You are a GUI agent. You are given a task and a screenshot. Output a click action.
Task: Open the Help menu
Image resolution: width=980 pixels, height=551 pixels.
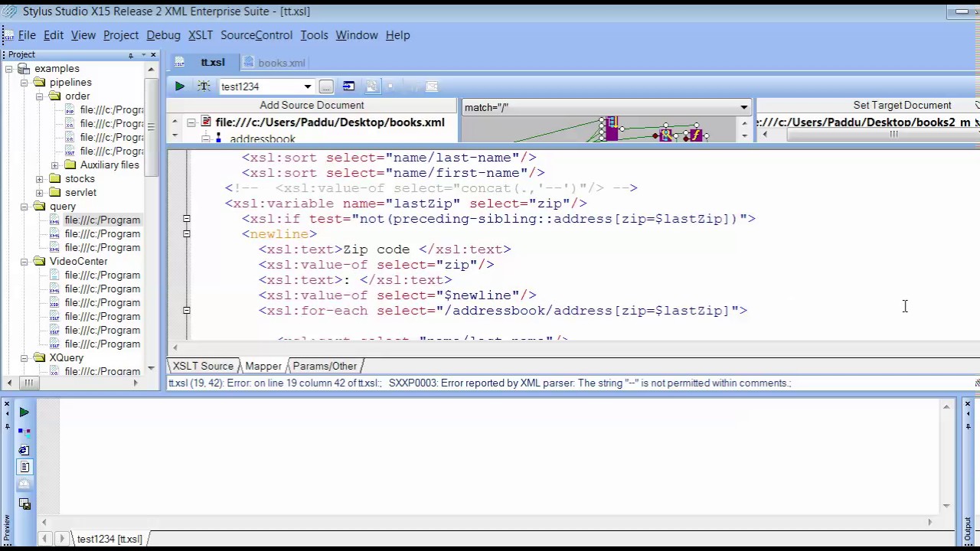398,35
